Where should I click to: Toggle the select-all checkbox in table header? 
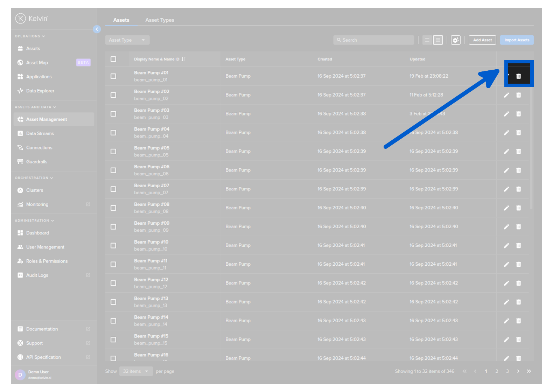tap(113, 59)
